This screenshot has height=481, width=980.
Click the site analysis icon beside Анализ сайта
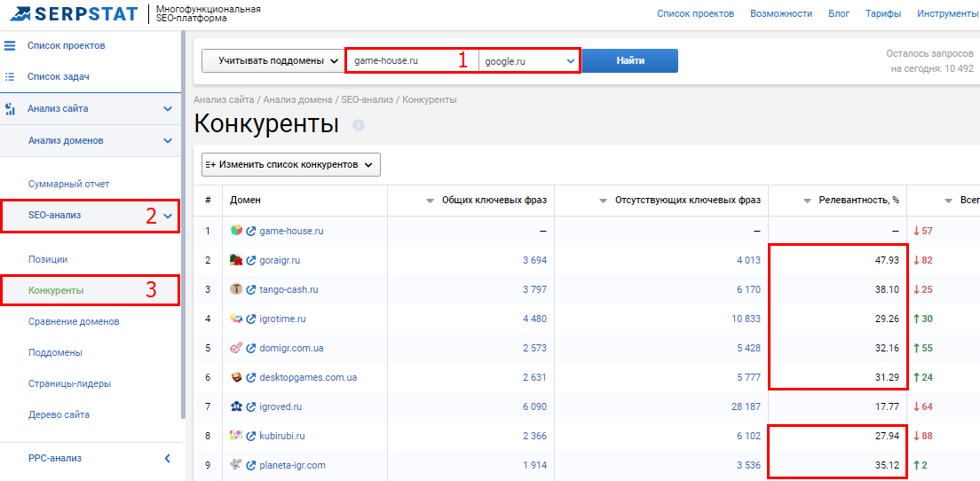pyautogui.click(x=10, y=108)
